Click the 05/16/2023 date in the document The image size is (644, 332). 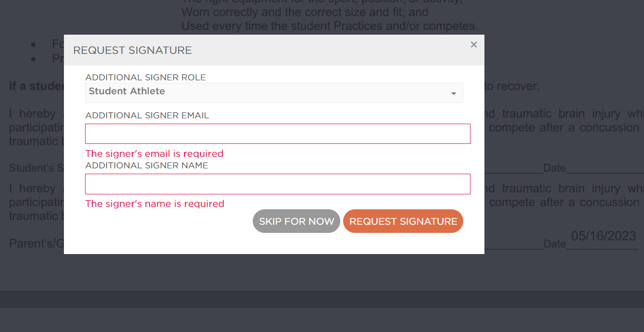pos(604,236)
